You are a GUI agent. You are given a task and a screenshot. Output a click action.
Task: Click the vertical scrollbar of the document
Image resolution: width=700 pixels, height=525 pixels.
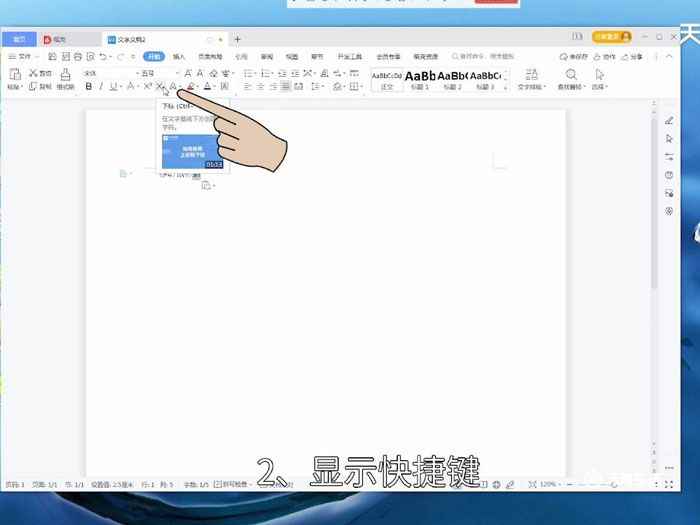[x=654, y=204]
